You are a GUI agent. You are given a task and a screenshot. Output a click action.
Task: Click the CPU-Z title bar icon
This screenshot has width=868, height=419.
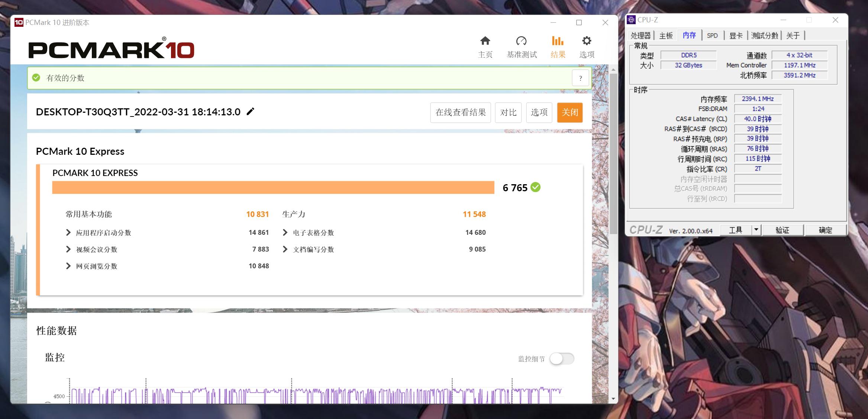(x=631, y=20)
